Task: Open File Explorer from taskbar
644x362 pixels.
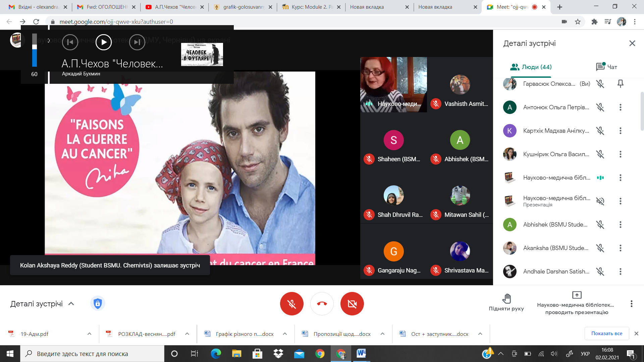Action: click(x=236, y=354)
